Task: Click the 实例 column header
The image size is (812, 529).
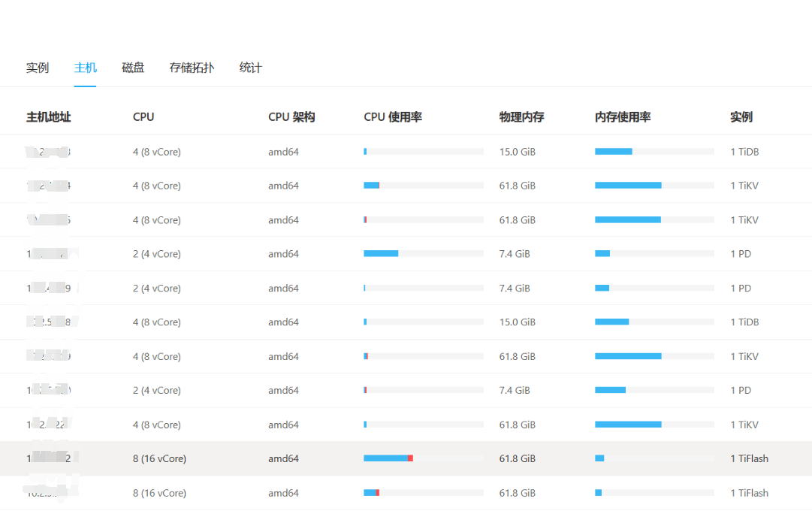Action: 741,117
